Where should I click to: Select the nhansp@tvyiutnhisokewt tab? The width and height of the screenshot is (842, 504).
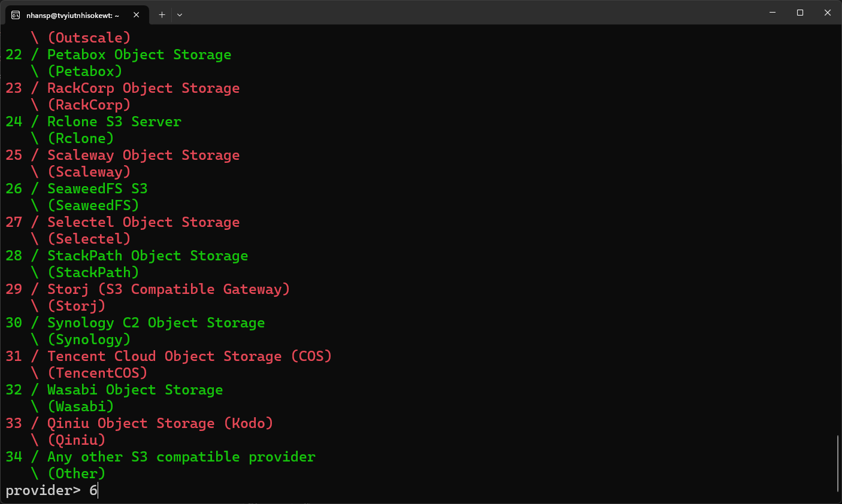(72, 15)
